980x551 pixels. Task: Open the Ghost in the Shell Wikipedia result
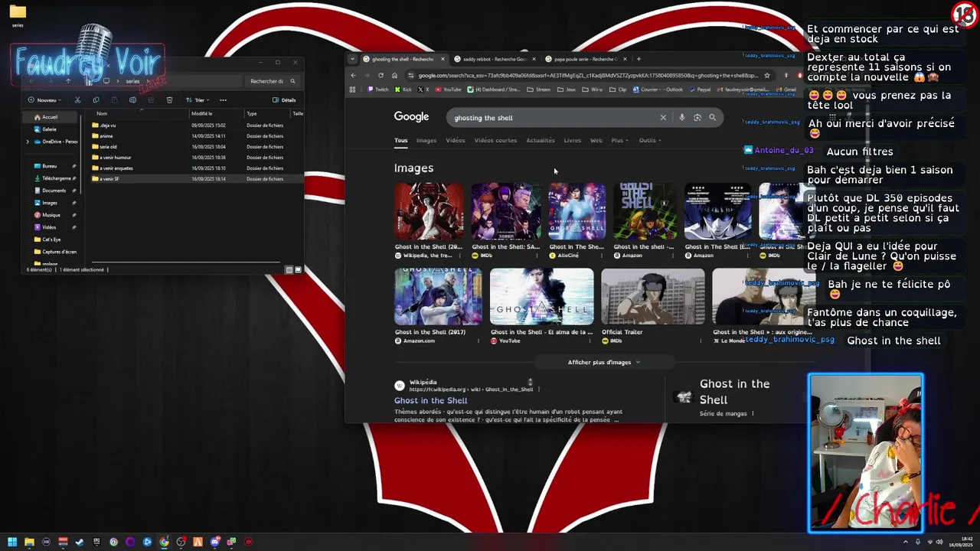[x=430, y=400]
